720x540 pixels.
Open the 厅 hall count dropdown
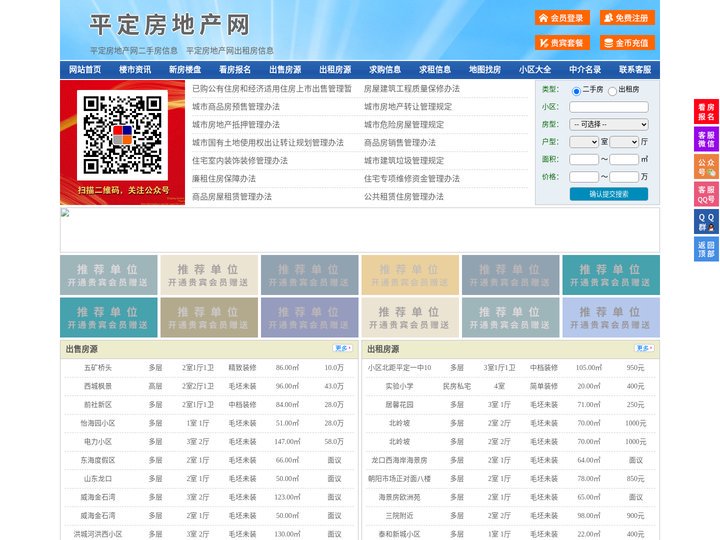tap(624, 142)
